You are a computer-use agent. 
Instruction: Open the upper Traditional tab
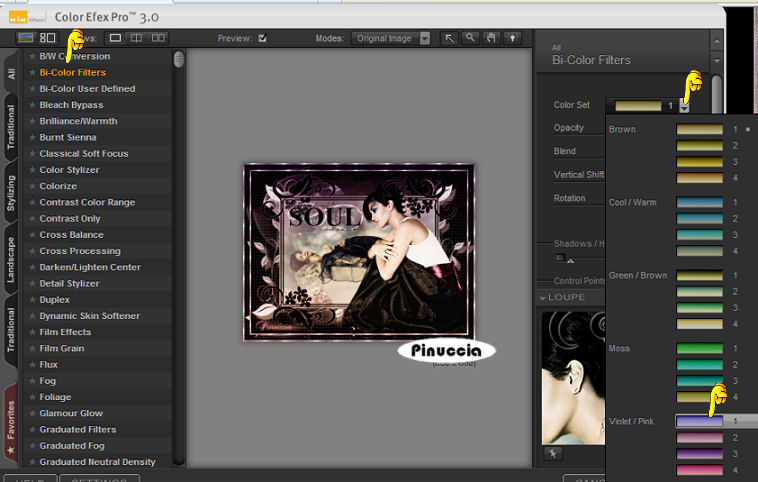(11, 127)
